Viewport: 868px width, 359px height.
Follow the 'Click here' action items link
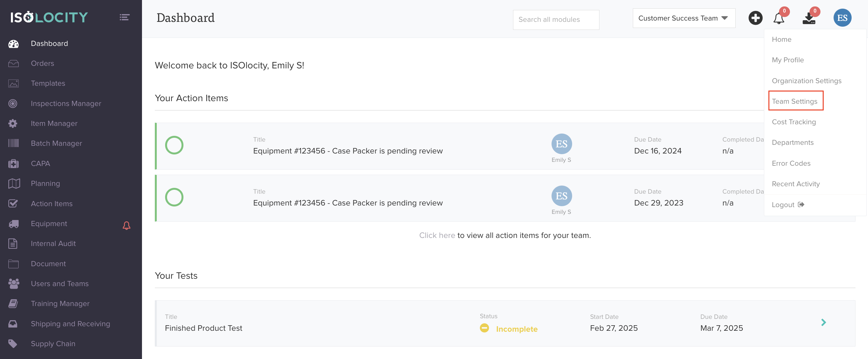click(437, 235)
